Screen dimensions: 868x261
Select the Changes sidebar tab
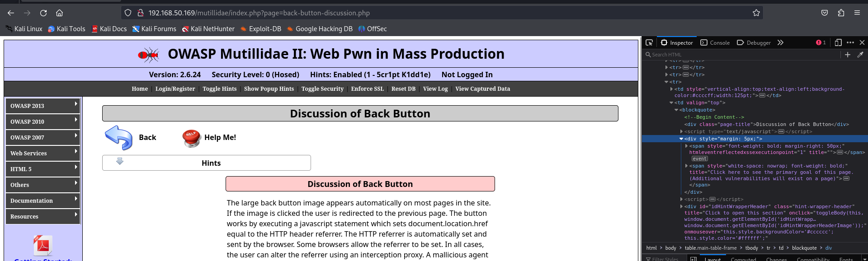(x=777, y=259)
